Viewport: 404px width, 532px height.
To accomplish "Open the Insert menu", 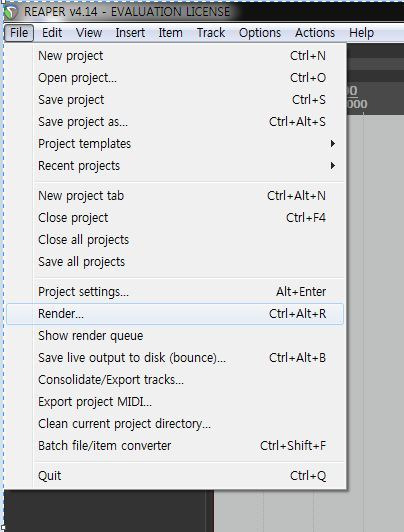I will click(x=130, y=33).
